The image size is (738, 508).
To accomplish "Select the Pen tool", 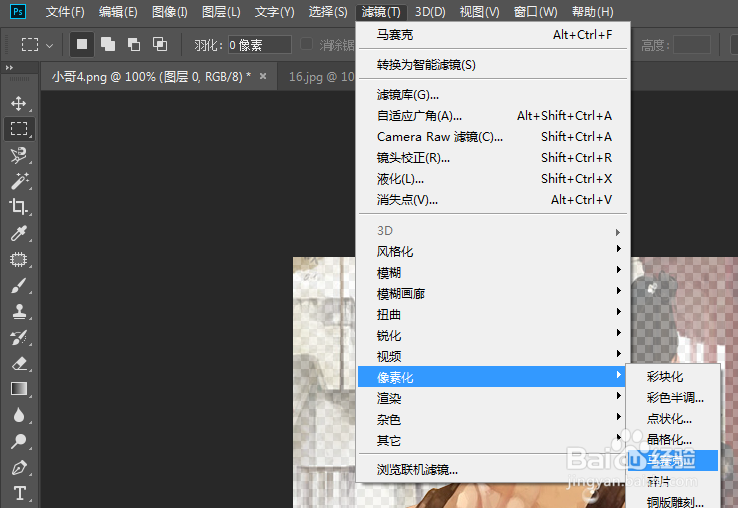I will [x=19, y=468].
